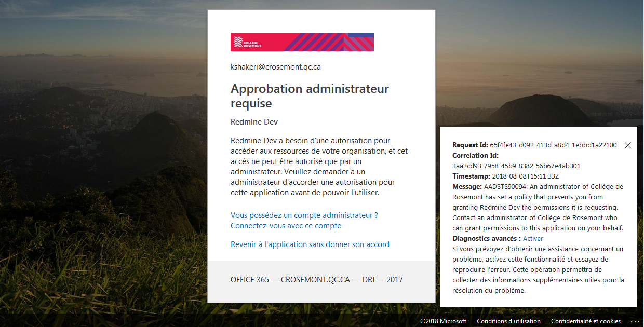Screen dimensions: 644x327
Task: Click the Approbation administrateur requise heading
Action: pos(310,96)
